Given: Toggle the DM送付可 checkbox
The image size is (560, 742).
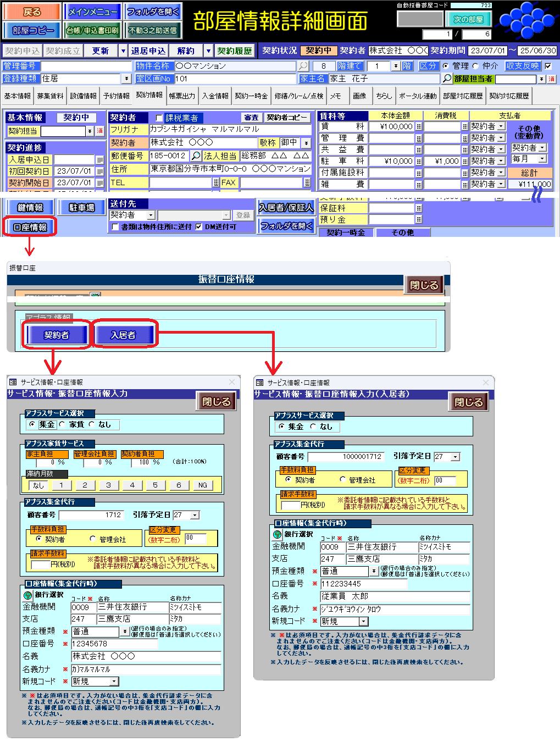Looking at the screenshot, I should tap(198, 227).
